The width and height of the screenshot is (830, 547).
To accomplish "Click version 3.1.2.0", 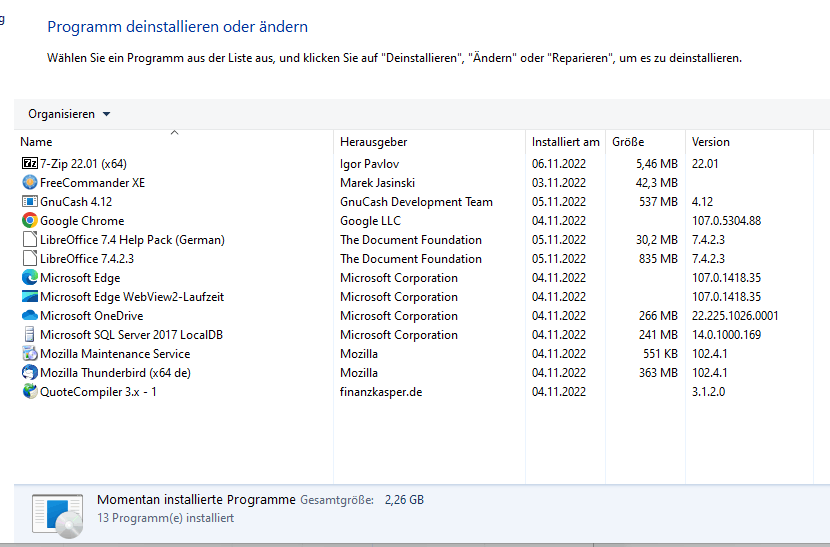I will tap(708, 392).
